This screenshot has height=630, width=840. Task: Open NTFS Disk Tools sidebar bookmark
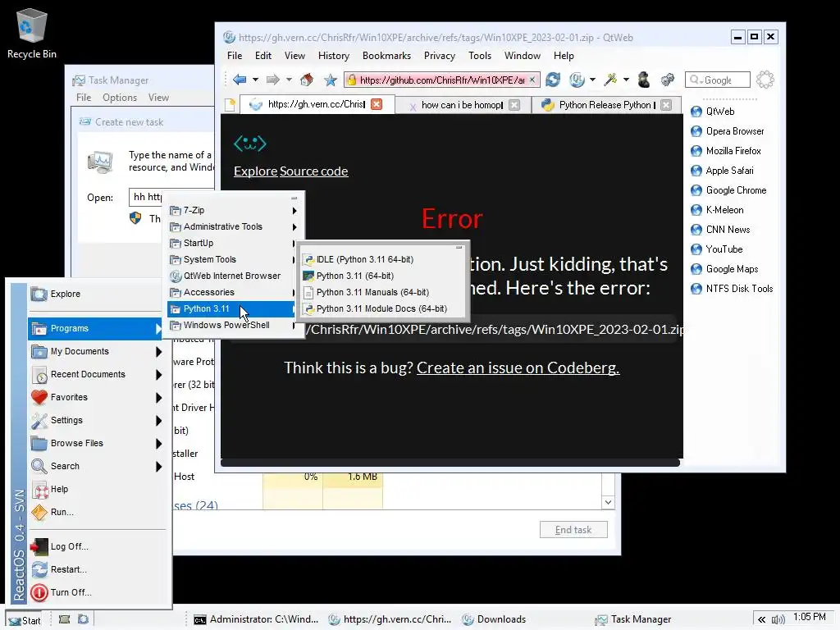tap(732, 290)
